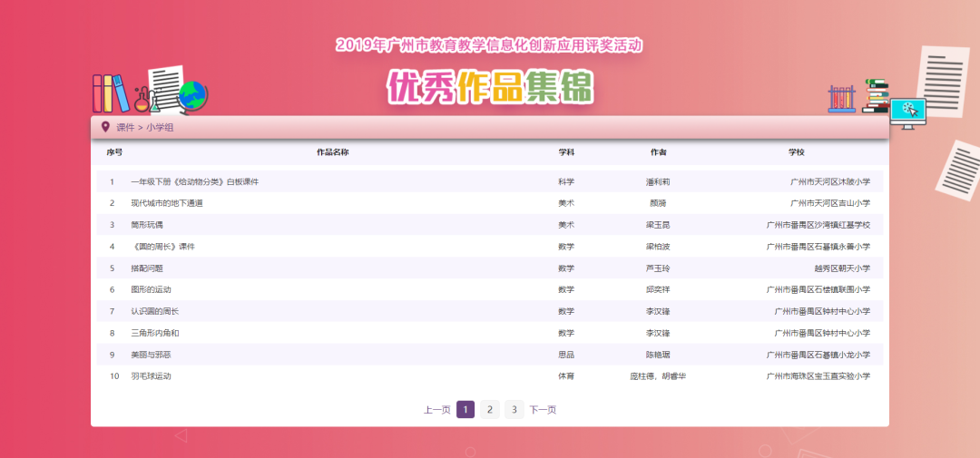Open the work 现代城市的地下通道
This screenshot has height=458, width=980.
(x=167, y=203)
